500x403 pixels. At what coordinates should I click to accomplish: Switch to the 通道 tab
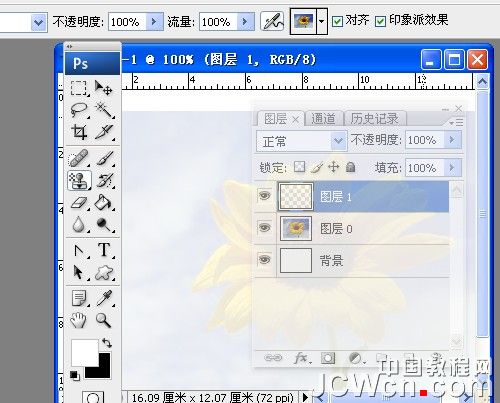[323, 119]
